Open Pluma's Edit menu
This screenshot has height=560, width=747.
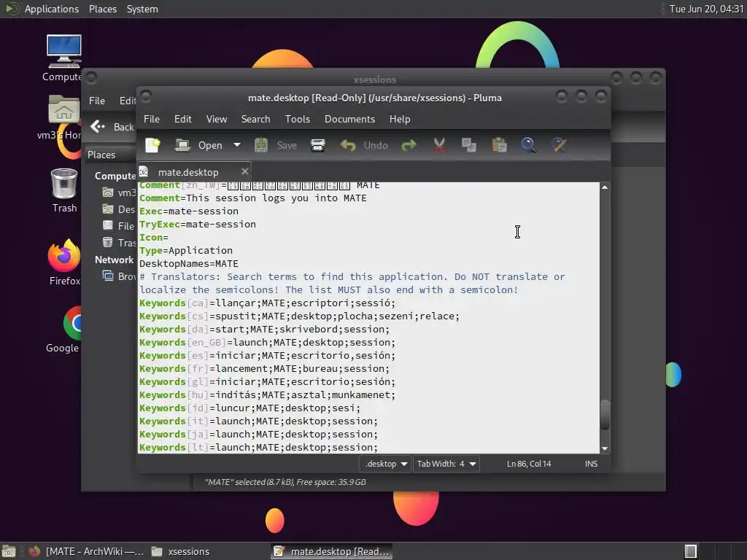[182, 119]
